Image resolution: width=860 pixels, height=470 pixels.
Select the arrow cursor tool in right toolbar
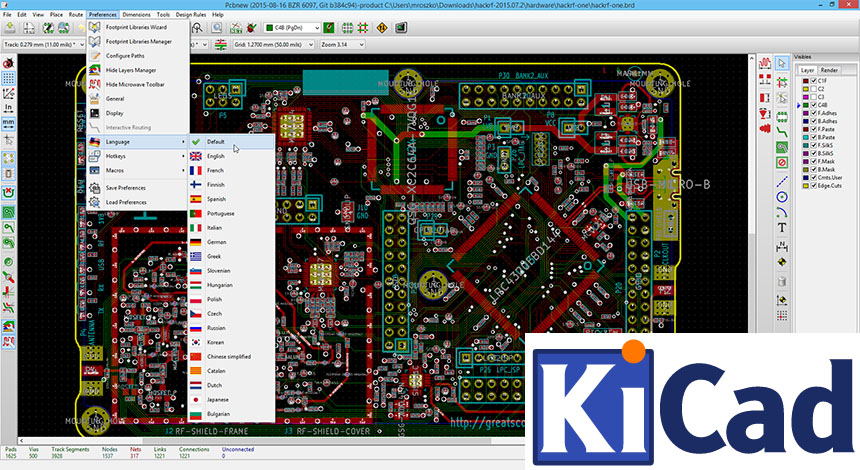pos(781,62)
